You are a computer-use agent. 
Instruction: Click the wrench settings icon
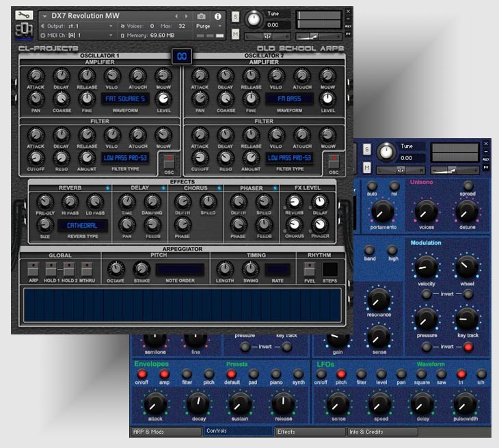pos(23,14)
